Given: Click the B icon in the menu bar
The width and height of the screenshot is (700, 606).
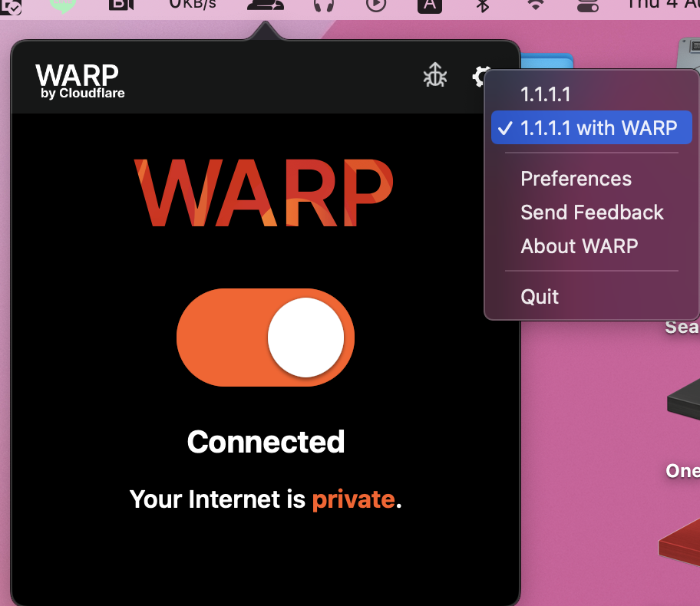Looking at the screenshot, I should pos(121,5).
